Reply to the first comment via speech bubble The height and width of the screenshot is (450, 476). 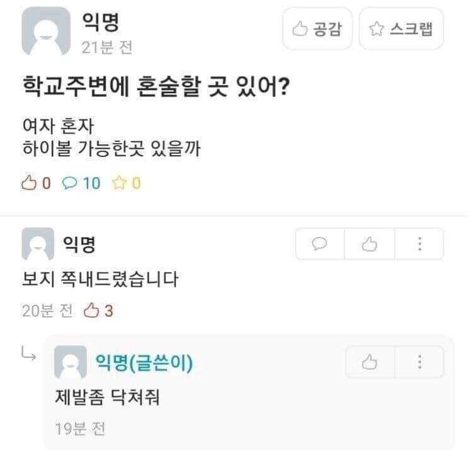[x=320, y=244]
